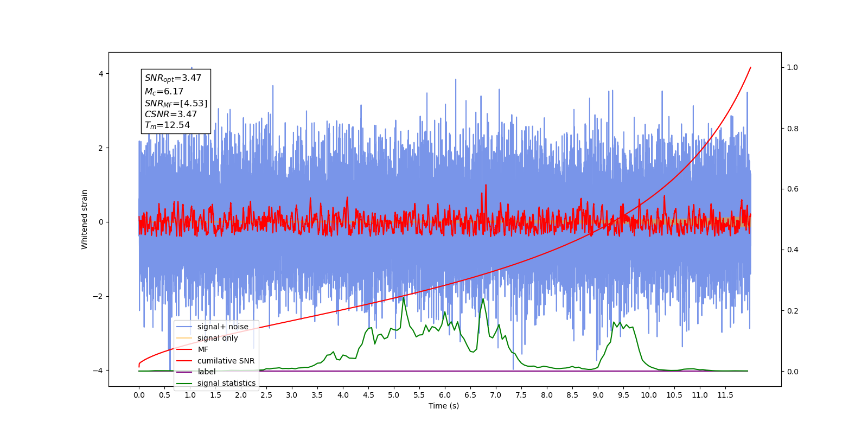
Task: Click the SNRMF=[4.53] annotation text
Action: pos(176,103)
